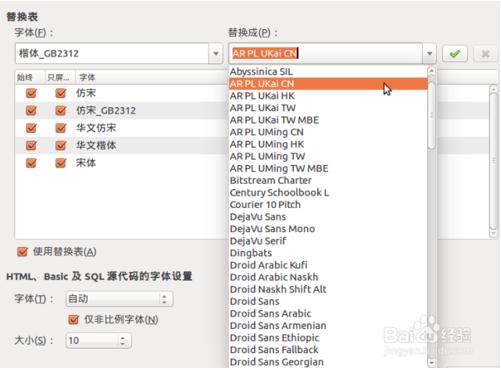Image resolution: width=501 pixels, height=370 pixels.
Task: Collapse the 替换成 dropdown arrow
Action: [x=429, y=53]
